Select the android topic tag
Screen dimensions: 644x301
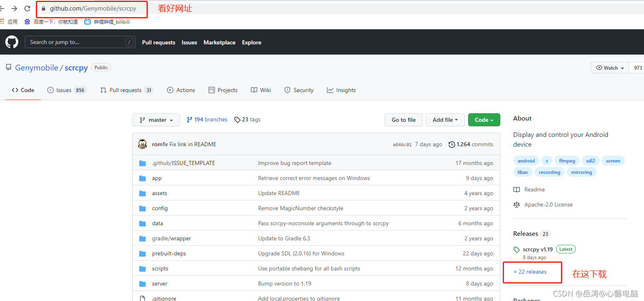[x=526, y=161]
